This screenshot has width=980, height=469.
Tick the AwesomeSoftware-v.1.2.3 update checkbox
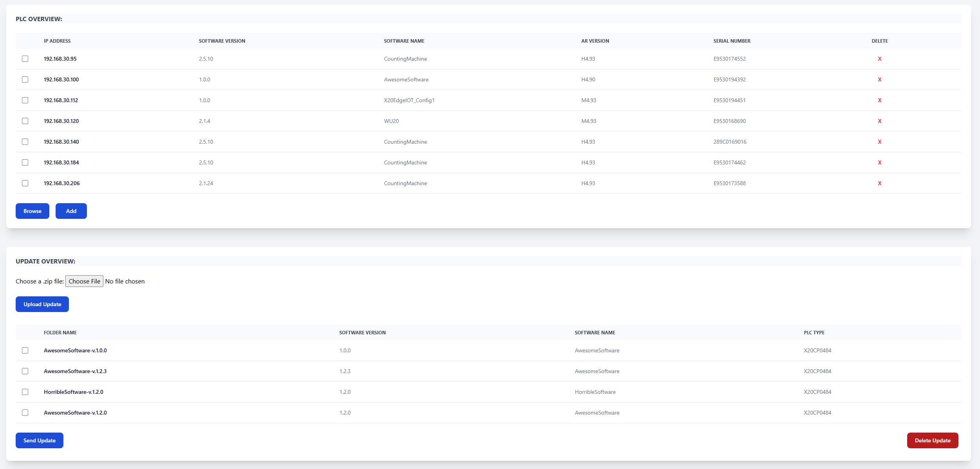25,371
